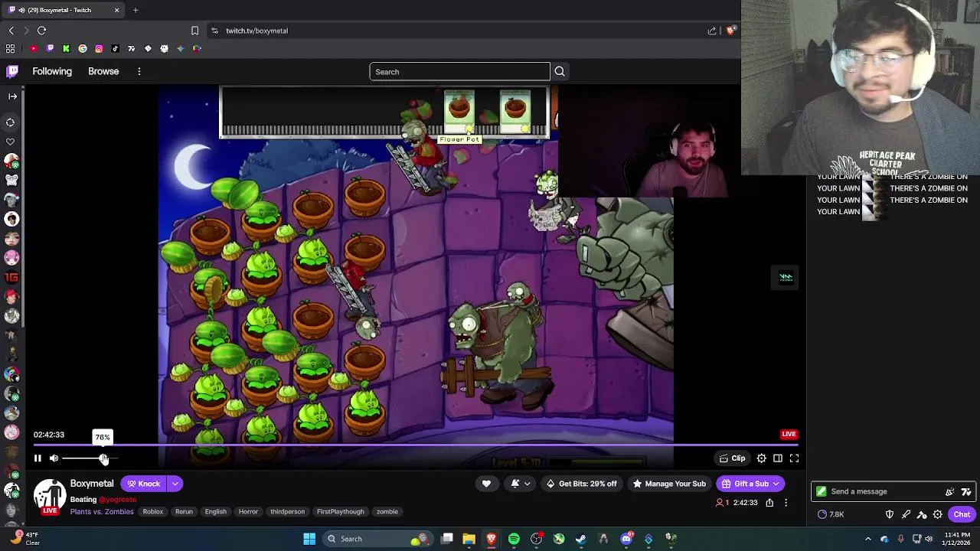980x551 pixels.
Task: Create a clip with the Clip button
Action: click(x=732, y=458)
